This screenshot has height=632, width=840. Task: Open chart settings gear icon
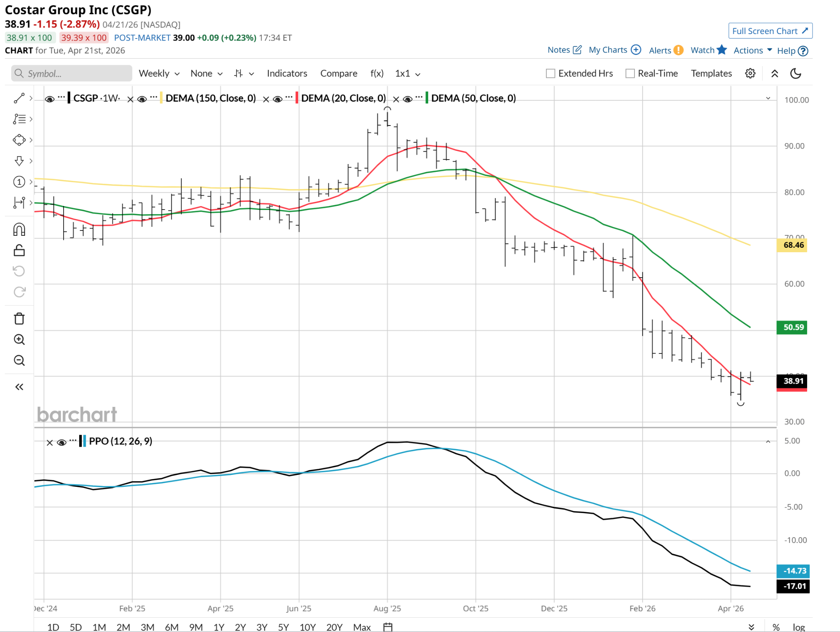pyautogui.click(x=750, y=73)
